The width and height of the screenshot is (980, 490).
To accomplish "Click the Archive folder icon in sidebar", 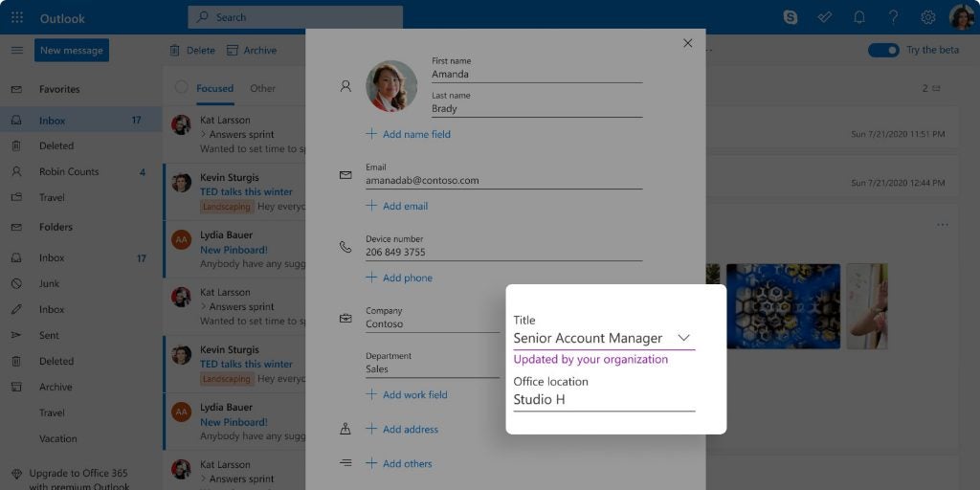I will [17, 387].
